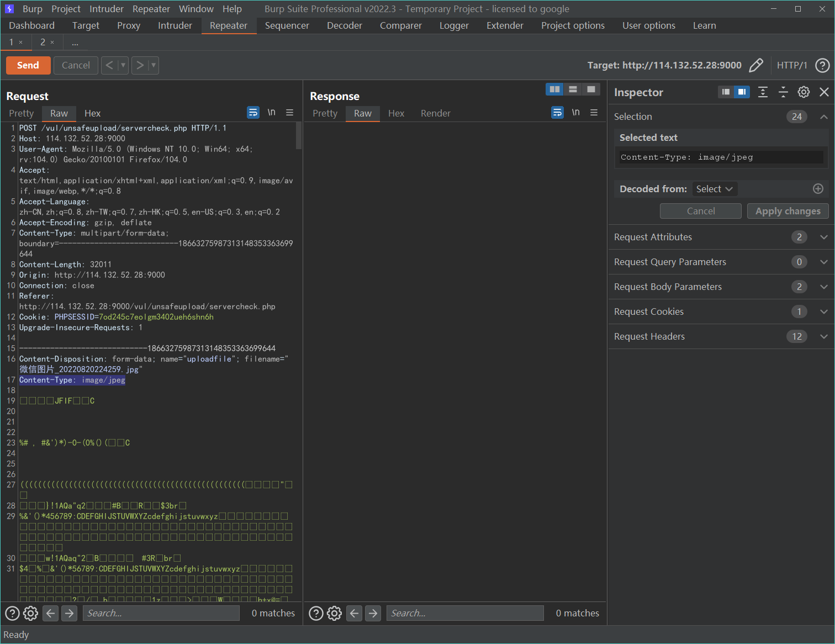Open the Proxy tool tab
Image resolution: width=835 pixels, height=644 pixels.
pyautogui.click(x=129, y=25)
